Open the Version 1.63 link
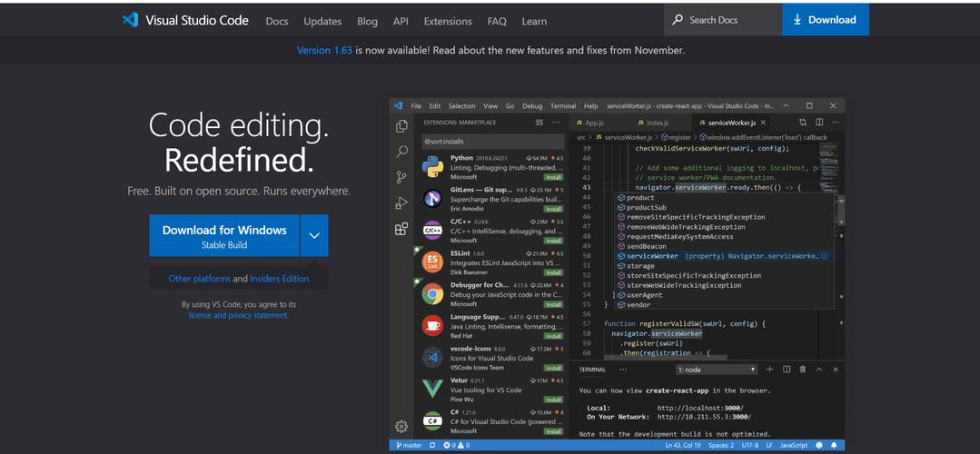This screenshot has width=980, height=454. point(324,51)
